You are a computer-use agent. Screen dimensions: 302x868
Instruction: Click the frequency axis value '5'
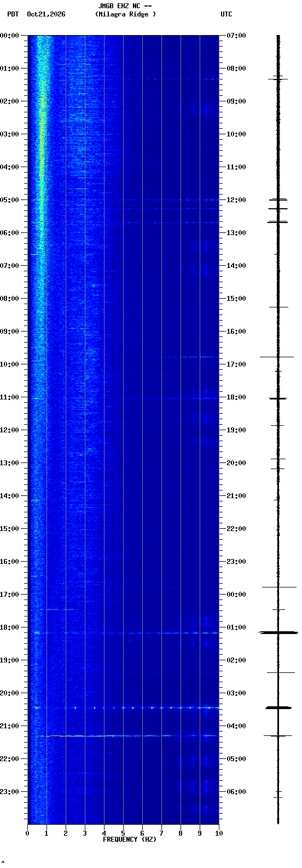tap(123, 833)
